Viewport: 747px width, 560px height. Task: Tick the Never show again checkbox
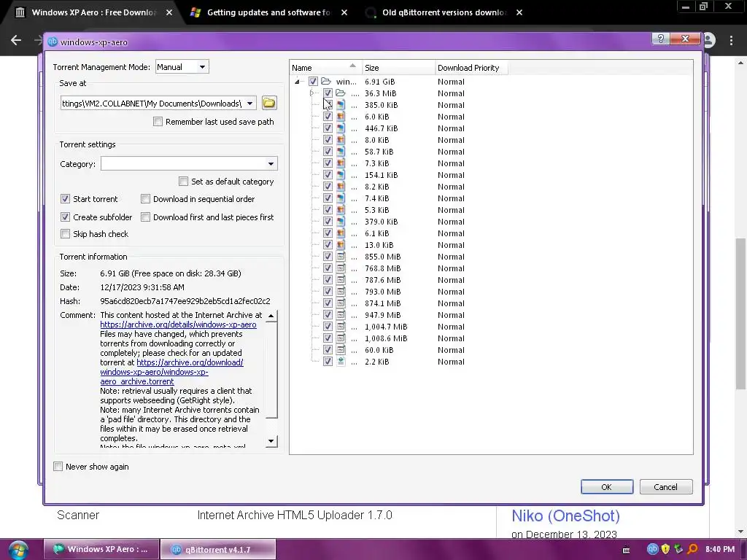[58, 467]
